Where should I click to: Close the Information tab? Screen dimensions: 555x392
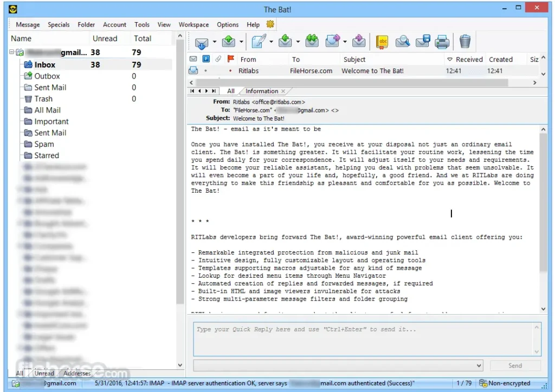tap(284, 91)
